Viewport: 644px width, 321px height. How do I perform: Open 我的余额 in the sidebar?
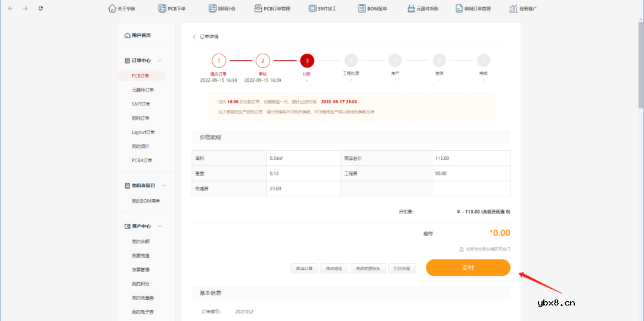tap(141, 241)
